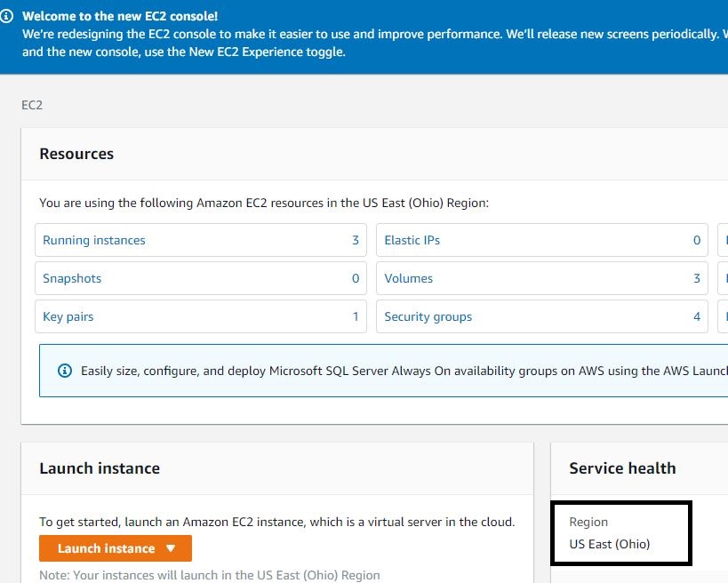
Task: Click the Launch instance panel heading
Action: (100, 468)
